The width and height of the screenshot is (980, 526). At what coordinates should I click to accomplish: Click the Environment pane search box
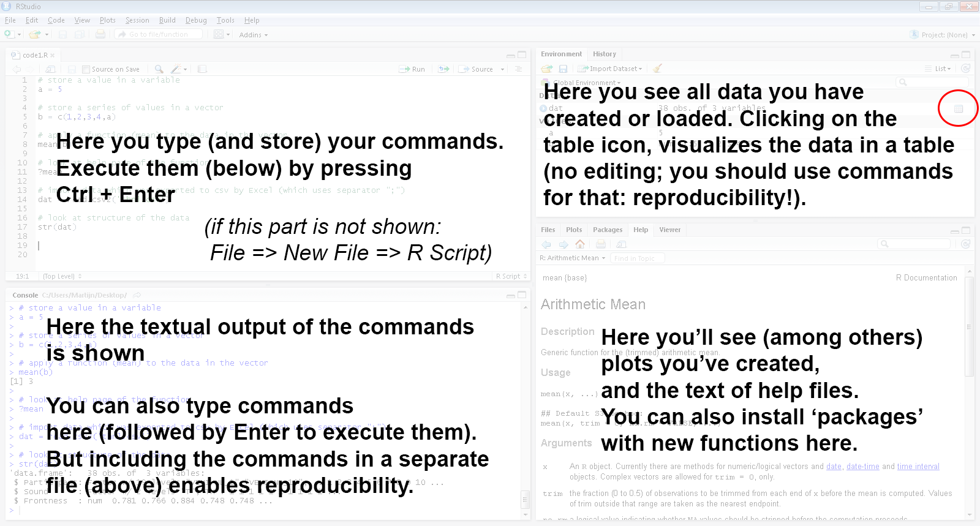(932, 82)
